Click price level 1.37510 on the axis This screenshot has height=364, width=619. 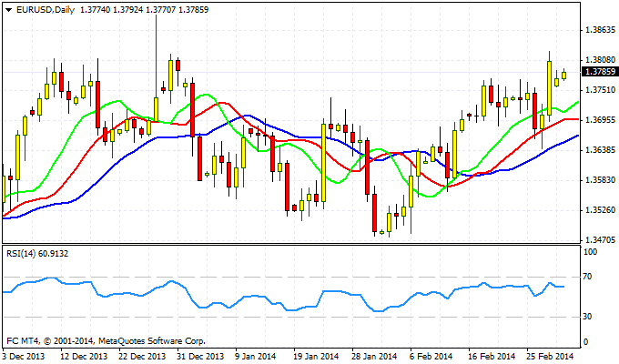point(601,89)
